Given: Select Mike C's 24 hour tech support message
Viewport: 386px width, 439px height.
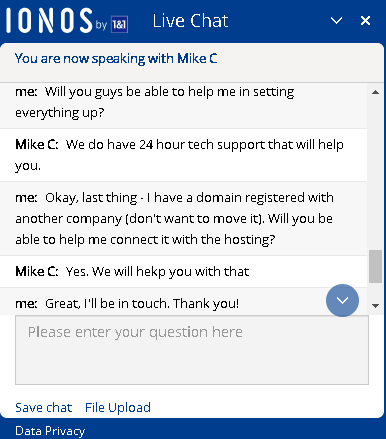Looking at the screenshot, I should pos(184,155).
